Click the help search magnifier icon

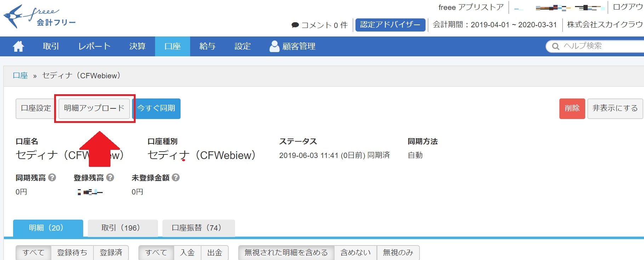click(x=556, y=46)
